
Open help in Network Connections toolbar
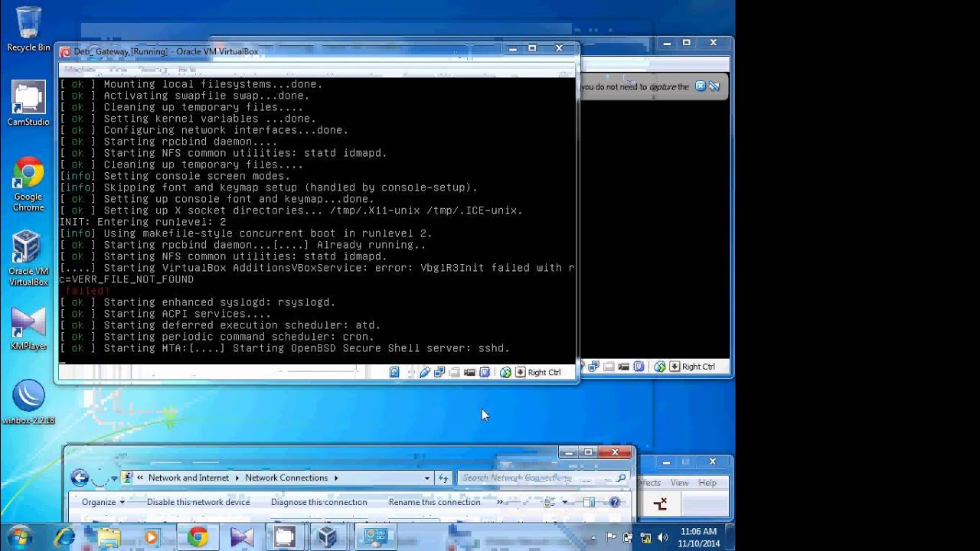tap(614, 502)
